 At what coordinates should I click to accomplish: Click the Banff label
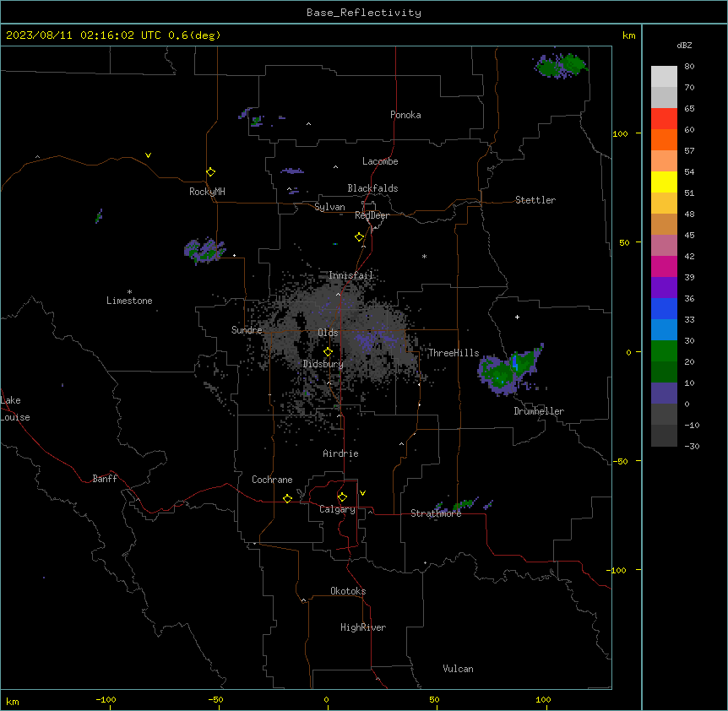[105, 479]
